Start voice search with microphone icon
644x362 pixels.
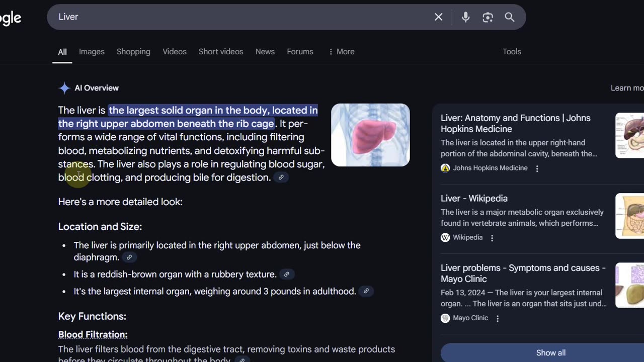pos(466,17)
